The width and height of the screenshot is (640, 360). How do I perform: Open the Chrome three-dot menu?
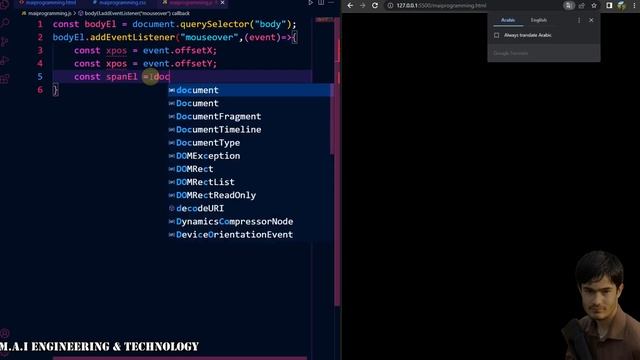634,6
